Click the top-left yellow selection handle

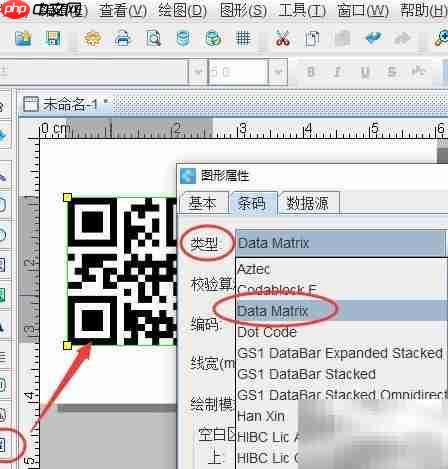[67, 197]
